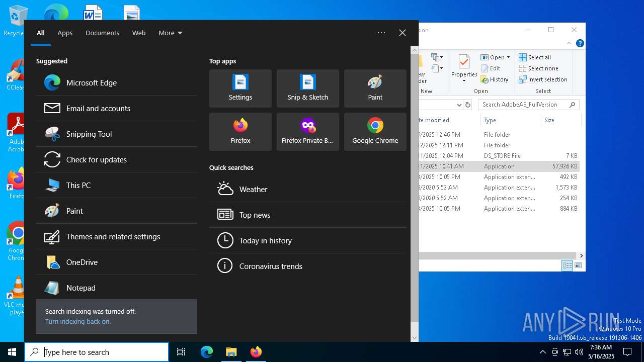Run Coronavirus trends quick search

click(x=308, y=266)
